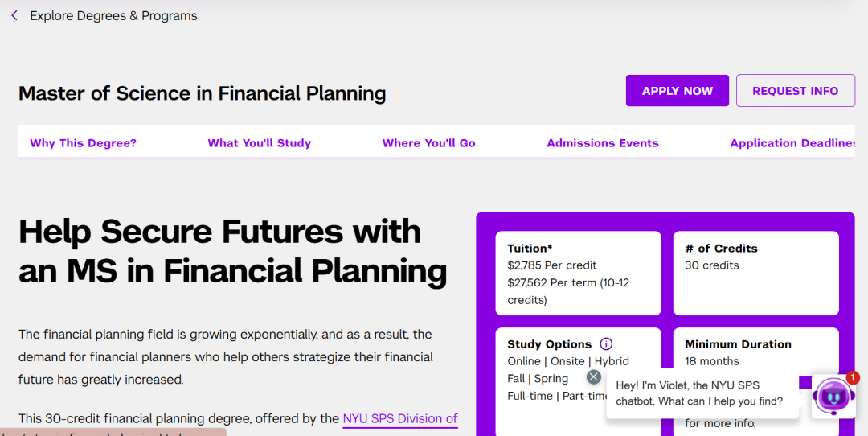The width and height of the screenshot is (868, 436).
Task: Click the chatbot greeting message text
Action: pos(698,393)
